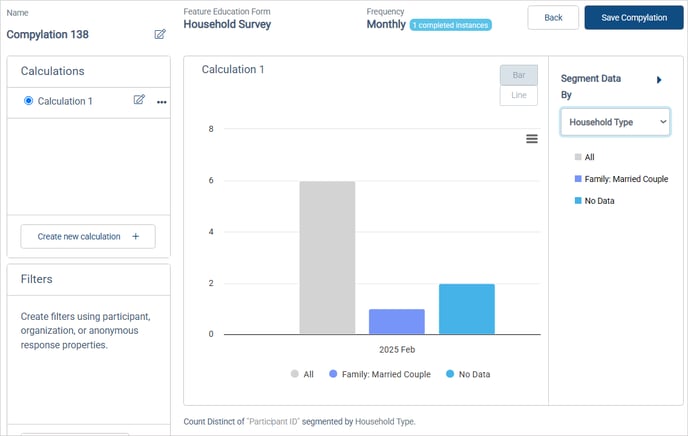Click the plus icon on Create new calculation
The width and height of the screenshot is (688, 436).
[136, 236]
